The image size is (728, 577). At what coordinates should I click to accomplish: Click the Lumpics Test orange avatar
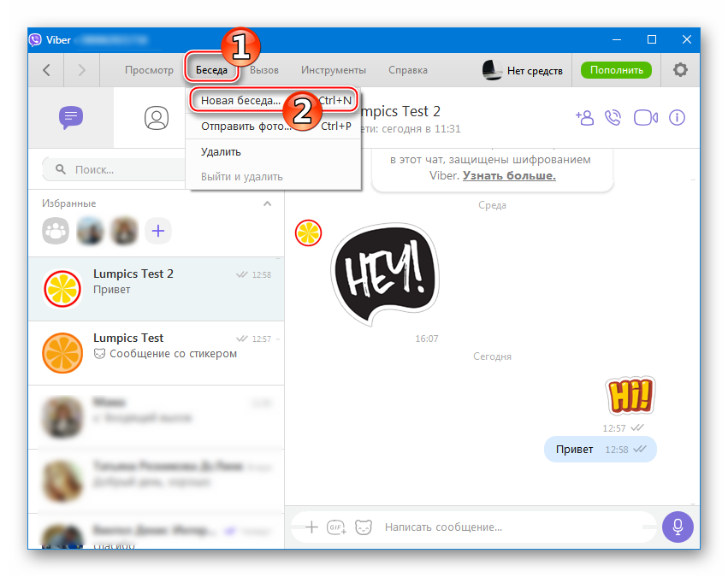[x=62, y=353]
